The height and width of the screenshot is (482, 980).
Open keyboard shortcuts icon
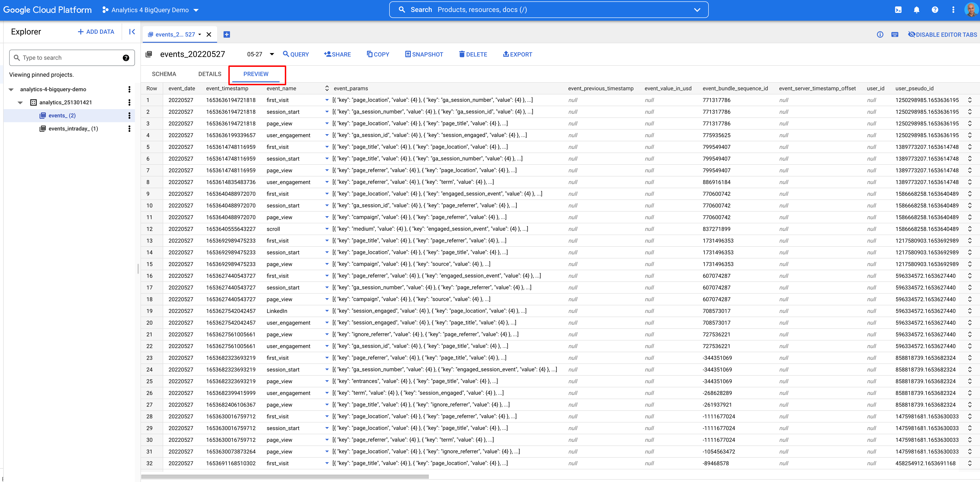[x=895, y=35]
